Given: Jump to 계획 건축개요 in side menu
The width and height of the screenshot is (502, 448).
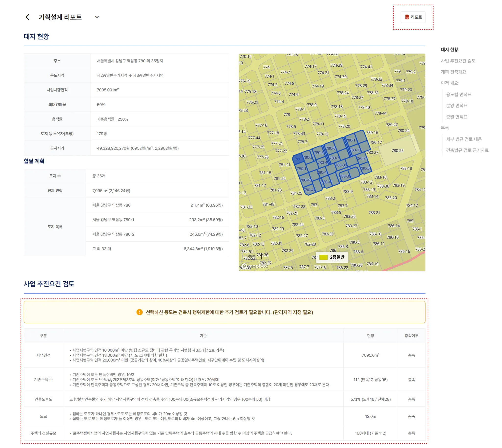Looking at the screenshot, I should (453, 72).
